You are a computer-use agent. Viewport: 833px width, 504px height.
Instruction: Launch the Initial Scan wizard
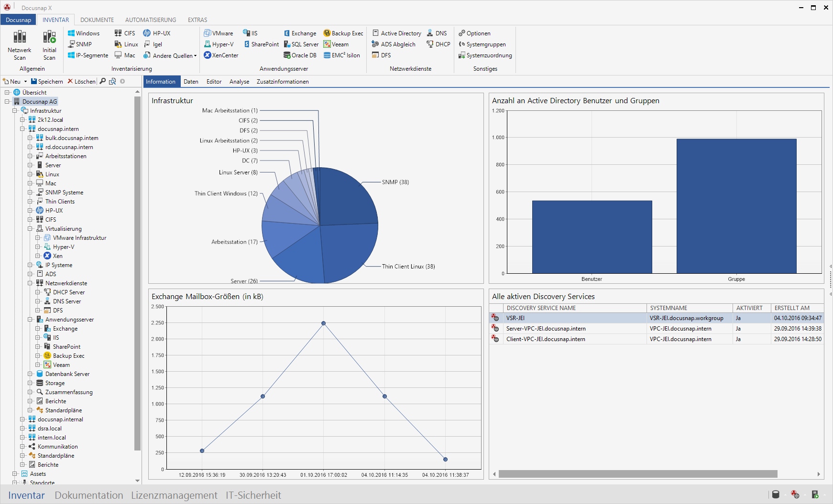(49, 44)
